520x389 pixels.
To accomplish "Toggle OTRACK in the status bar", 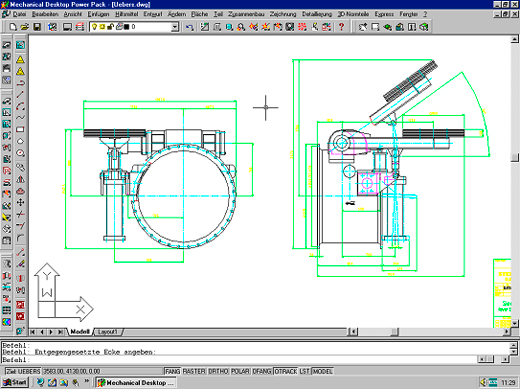I will [286, 371].
